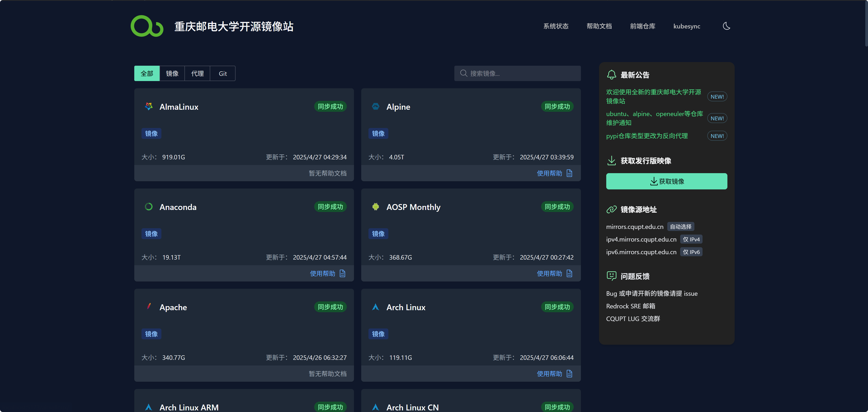Open 系统状态 in top navigation
The height and width of the screenshot is (412, 868).
click(x=556, y=26)
